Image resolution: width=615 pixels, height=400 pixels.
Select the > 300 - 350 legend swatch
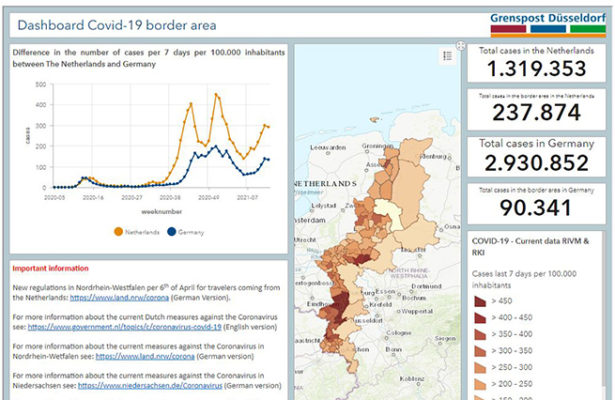pos(480,351)
